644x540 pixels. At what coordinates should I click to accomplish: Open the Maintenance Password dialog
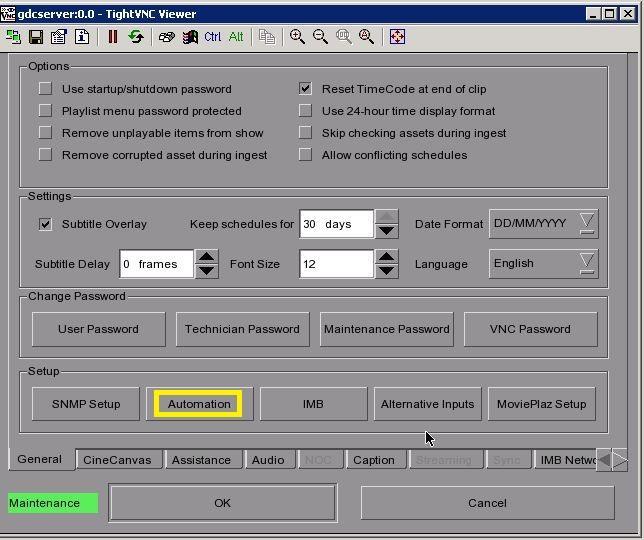coord(386,329)
